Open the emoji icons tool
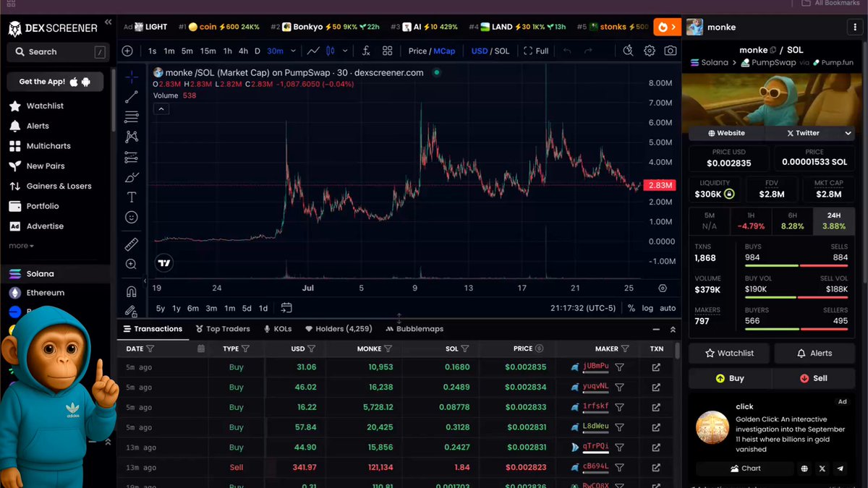 (x=132, y=217)
